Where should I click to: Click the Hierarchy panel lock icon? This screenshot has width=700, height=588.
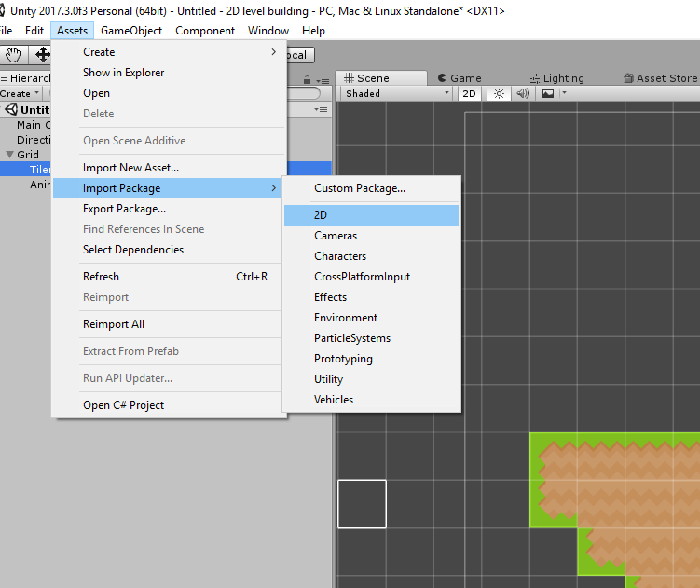click(307, 80)
